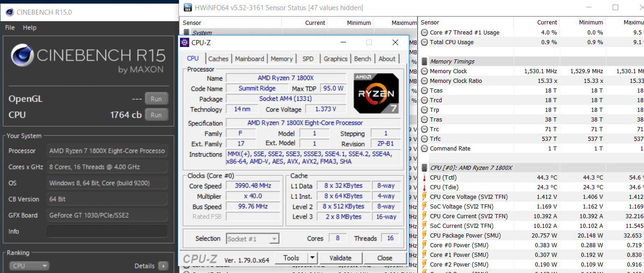The height and width of the screenshot is (273, 644).
Task: Select the SPD tab in CPU-Z
Action: [x=308, y=59]
